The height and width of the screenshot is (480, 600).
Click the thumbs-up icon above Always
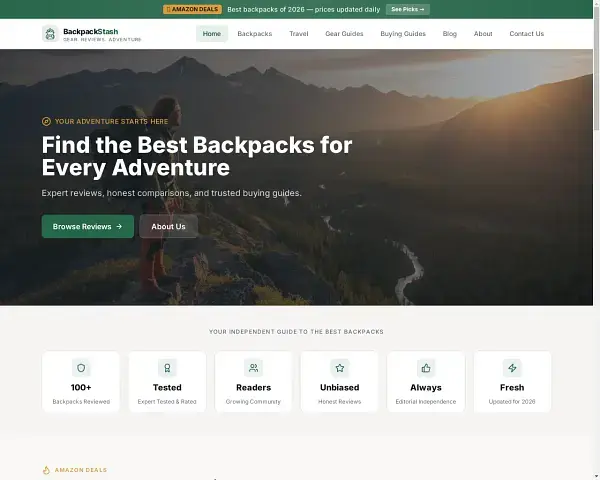pos(426,367)
